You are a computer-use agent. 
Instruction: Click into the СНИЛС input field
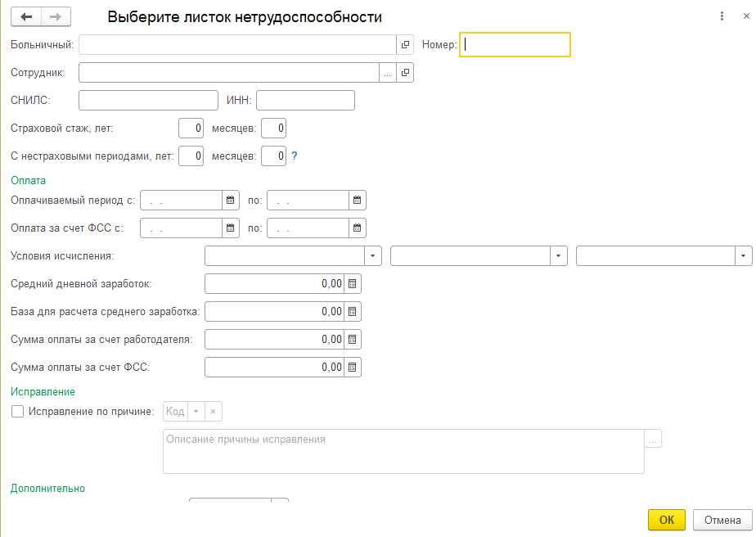[x=148, y=101]
